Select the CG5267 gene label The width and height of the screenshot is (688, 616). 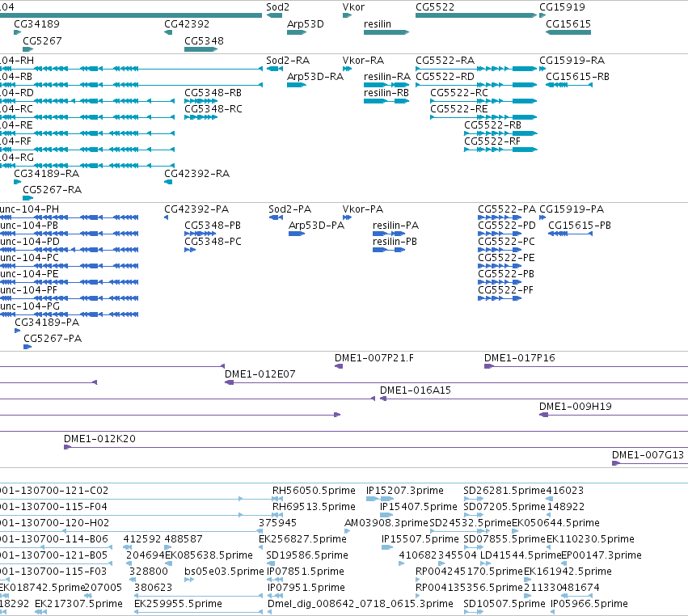tap(42, 40)
